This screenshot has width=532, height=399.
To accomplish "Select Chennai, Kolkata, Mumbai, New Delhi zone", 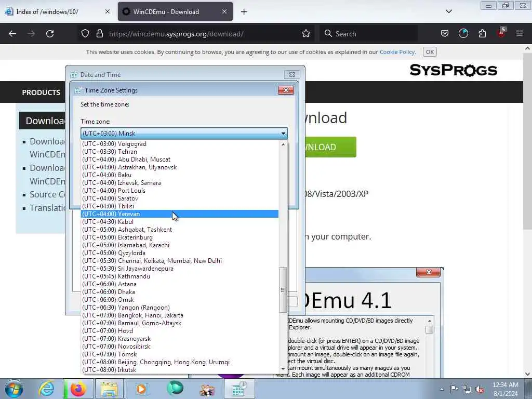I will coord(179,261).
